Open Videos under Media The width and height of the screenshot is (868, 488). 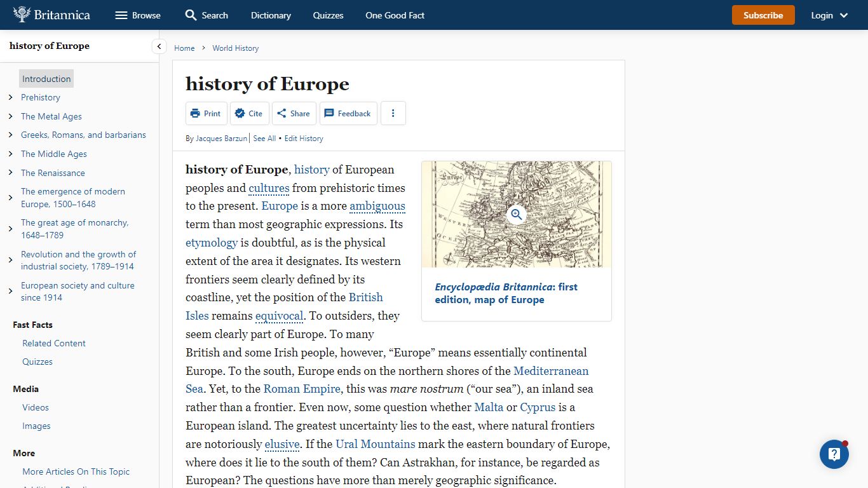[x=36, y=407]
